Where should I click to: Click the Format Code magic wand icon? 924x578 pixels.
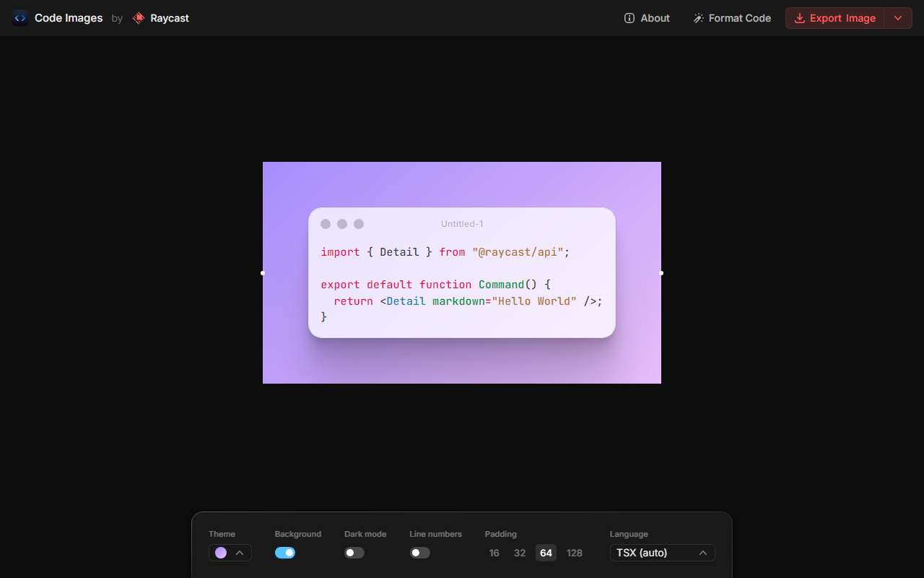pyautogui.click(x=698, y=18)
